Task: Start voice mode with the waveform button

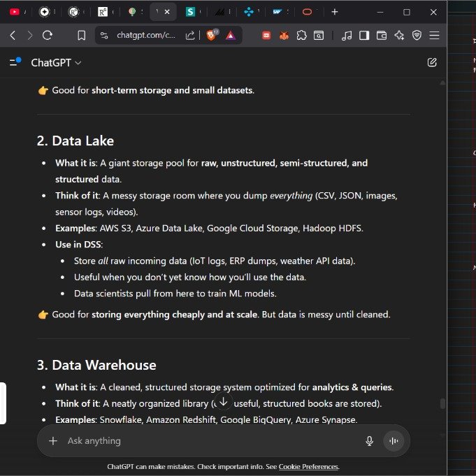Action: (x=394, y=441)
